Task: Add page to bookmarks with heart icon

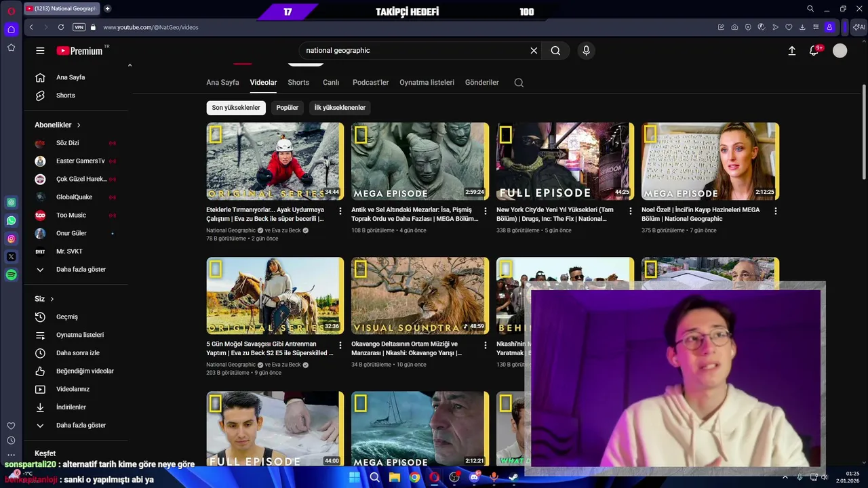Action: (x=789, y=27)
